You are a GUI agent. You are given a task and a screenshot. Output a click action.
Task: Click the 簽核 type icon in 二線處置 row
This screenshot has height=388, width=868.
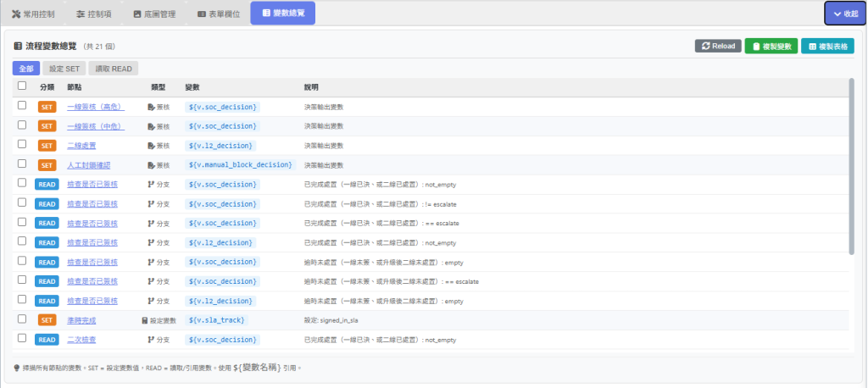point(151,146)
